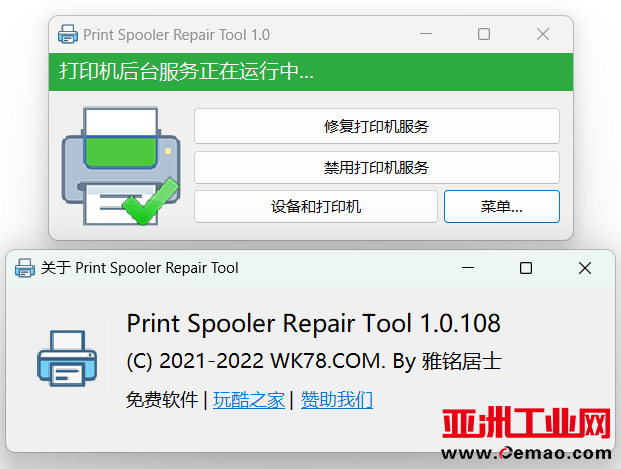Close the 关于 Print Spooler Repair Tool window

(585, 268)
